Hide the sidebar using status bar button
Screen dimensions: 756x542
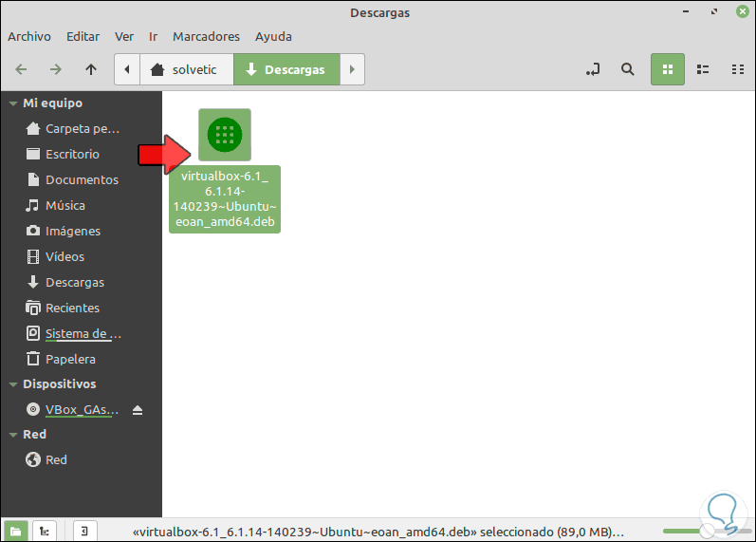pyautogui.click(x=84, y=531)
